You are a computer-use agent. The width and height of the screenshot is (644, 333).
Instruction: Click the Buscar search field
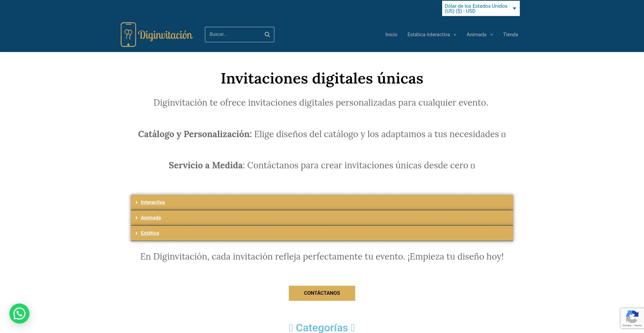(235, 34)
